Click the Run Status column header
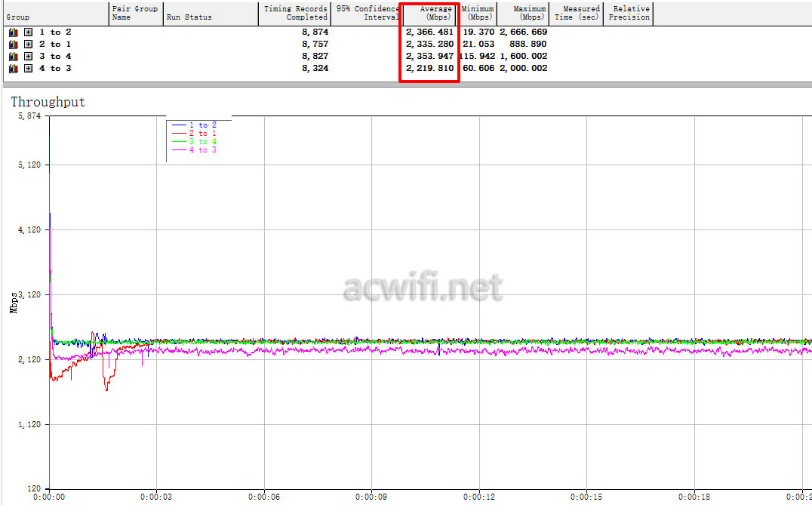This screenshot has width=812, height=505. pyautogui.click(x=211, y=14)
